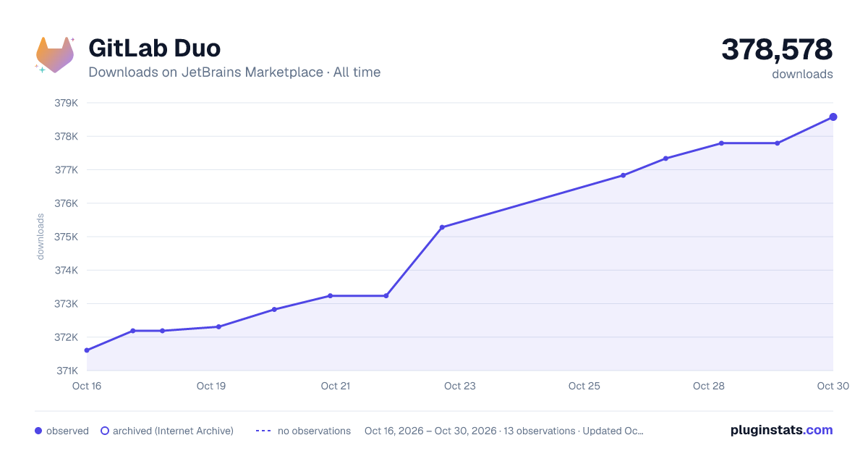This screenshot has width=868, height=456.
Task: Click the 'Downloads on JetBrains Marketplace · All time' subtitle
Action: click(234, 72)
